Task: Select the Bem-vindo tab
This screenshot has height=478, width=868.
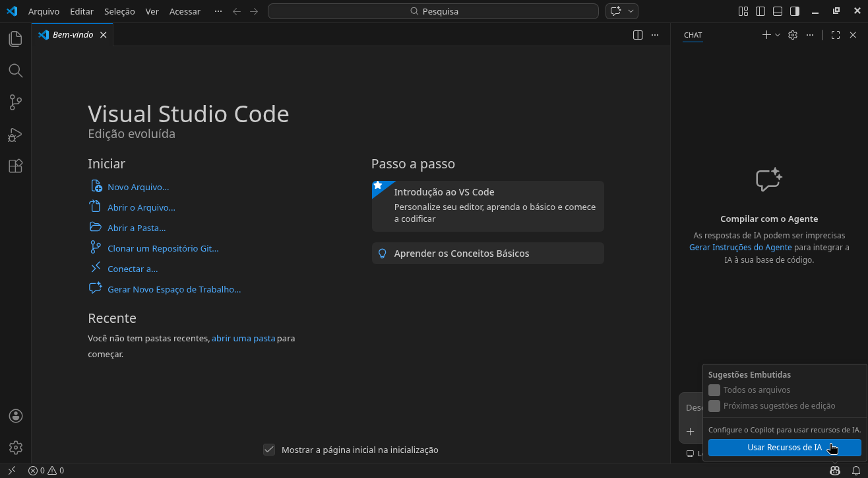Action: [73, 35]
